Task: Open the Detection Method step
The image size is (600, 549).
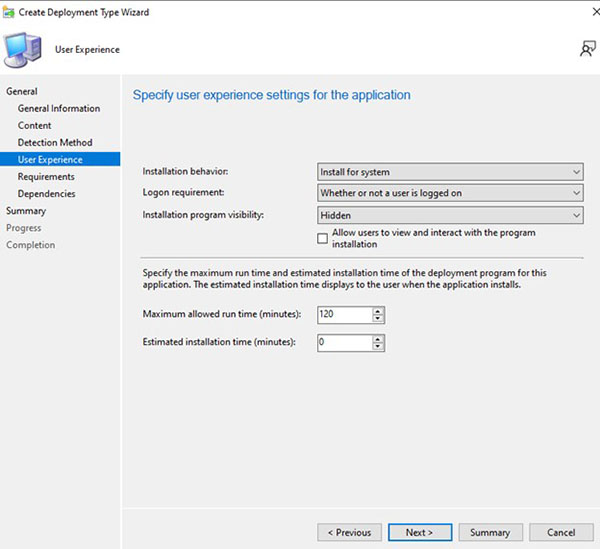Action: [55, 142]
